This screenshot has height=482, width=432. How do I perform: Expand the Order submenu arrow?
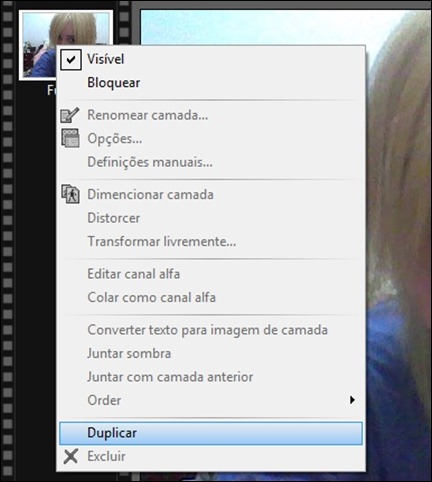[x=352, y=400]
